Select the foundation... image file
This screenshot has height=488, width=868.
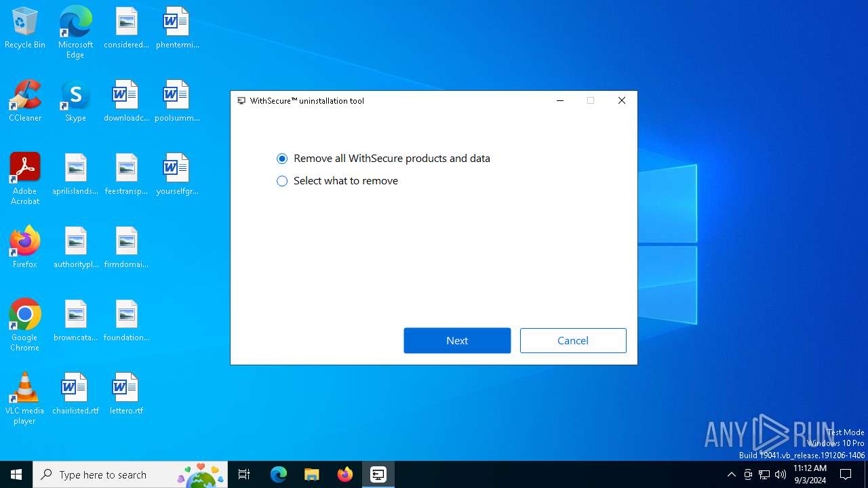point(126,321)
